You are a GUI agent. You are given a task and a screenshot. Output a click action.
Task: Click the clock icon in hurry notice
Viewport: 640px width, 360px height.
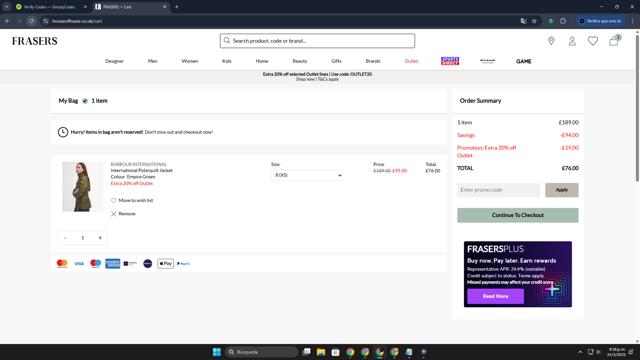point(63,132)
